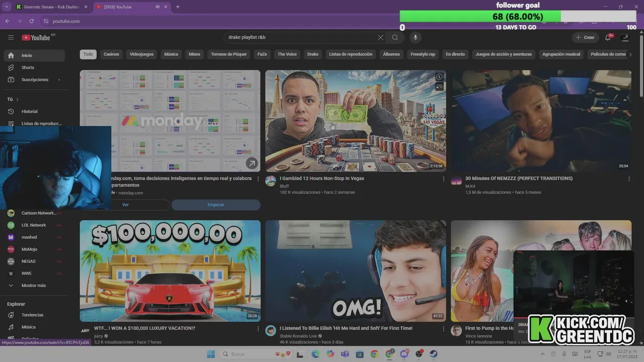
Task: Open Shorts in the sidebar
Action: [x=34, y=67]
